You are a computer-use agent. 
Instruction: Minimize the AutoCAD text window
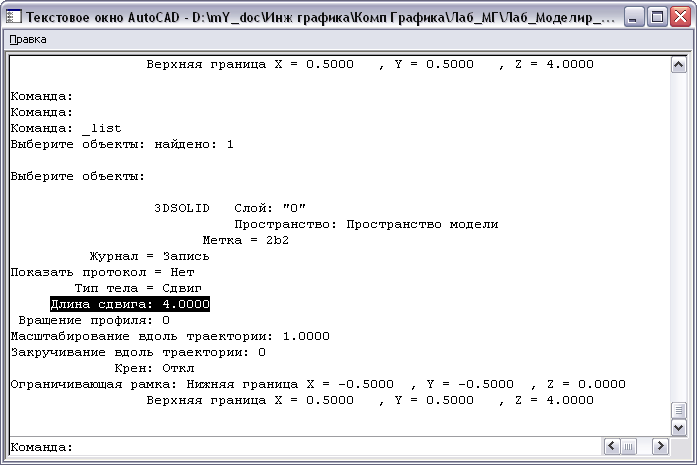tap(633, 17)
